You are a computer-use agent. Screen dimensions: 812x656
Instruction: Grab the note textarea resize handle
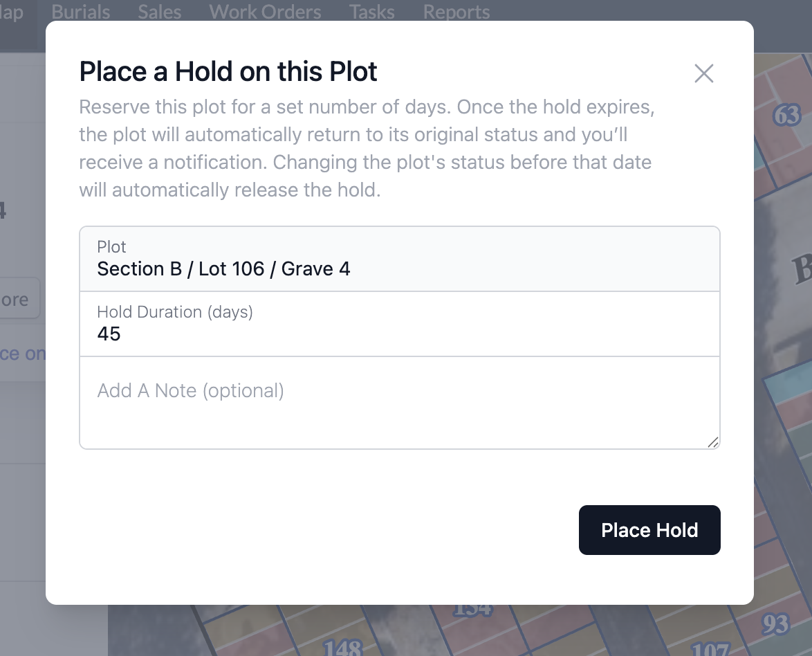[x=712, y=442]
